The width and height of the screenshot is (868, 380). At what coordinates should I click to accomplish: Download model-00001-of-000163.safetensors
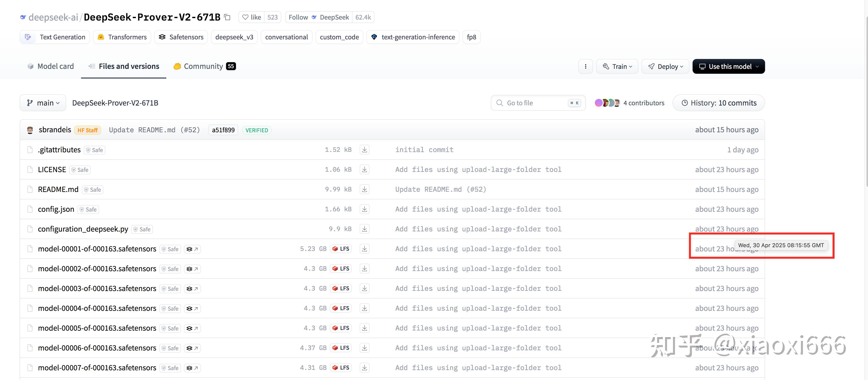pos(364,249)
